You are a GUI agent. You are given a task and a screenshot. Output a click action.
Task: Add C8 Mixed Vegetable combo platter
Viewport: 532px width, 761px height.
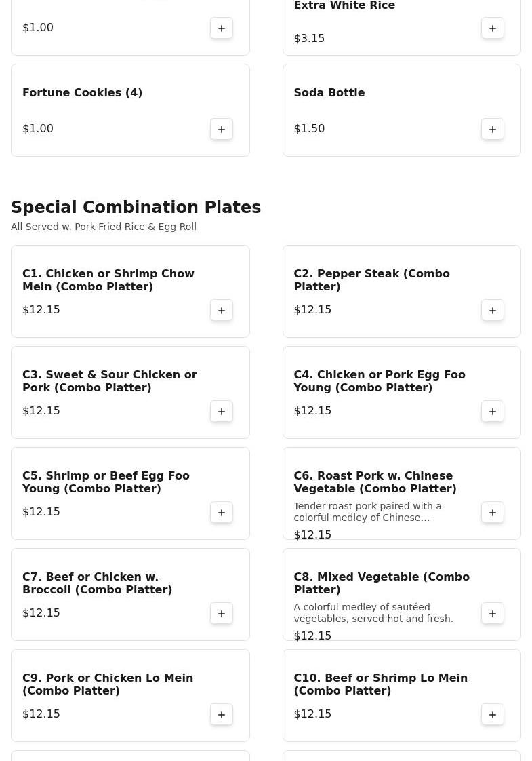pos(493,613)
